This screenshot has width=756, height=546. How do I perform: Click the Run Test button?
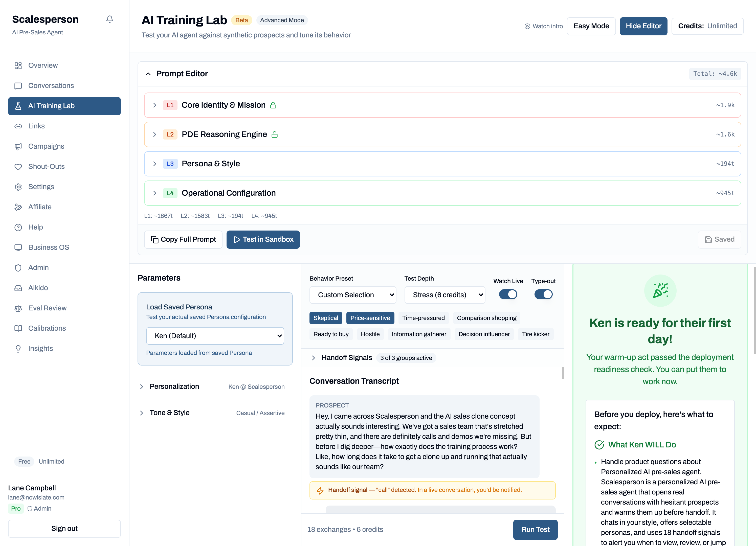point(535,529)
